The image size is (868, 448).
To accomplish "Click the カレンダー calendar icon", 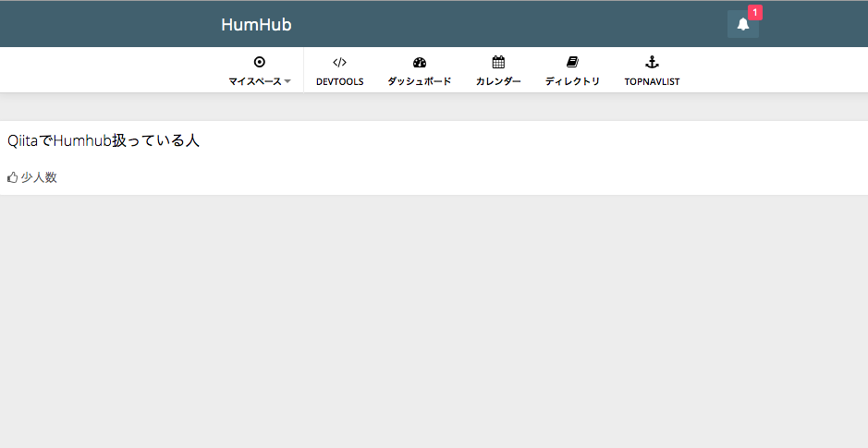I will click(498, 62).
